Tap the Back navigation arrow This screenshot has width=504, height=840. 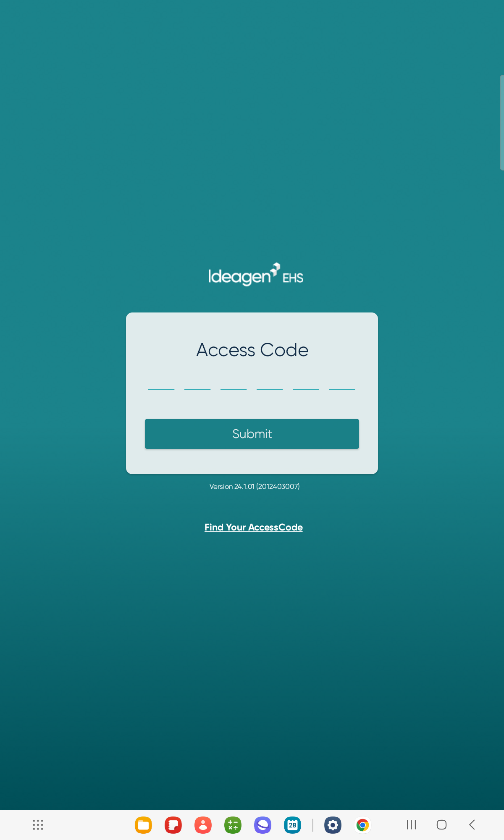tap(472, 825)
